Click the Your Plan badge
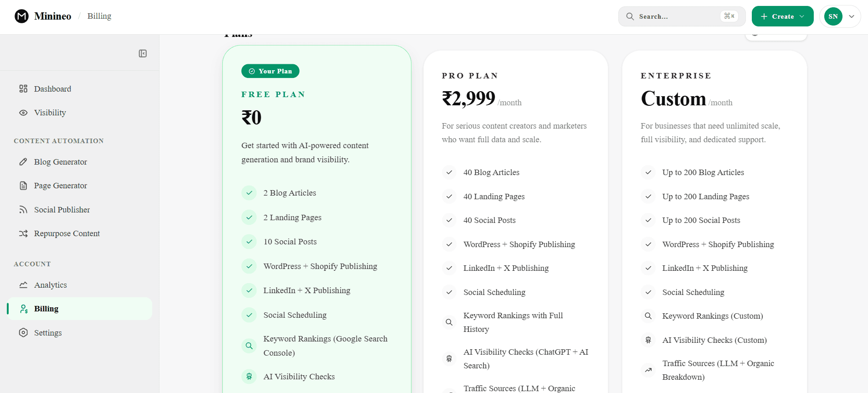Screen dimensions: 868x393 pyautogui.click(x=270, y=71)
